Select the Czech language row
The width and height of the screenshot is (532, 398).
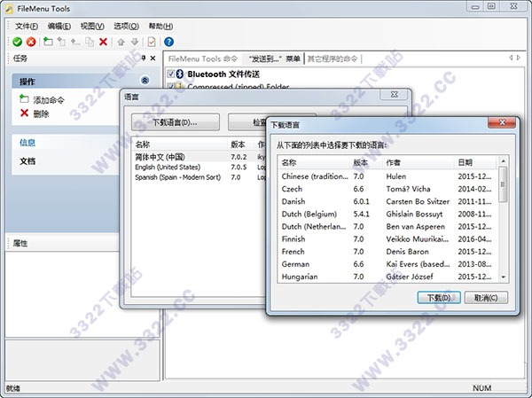(387, 189)
